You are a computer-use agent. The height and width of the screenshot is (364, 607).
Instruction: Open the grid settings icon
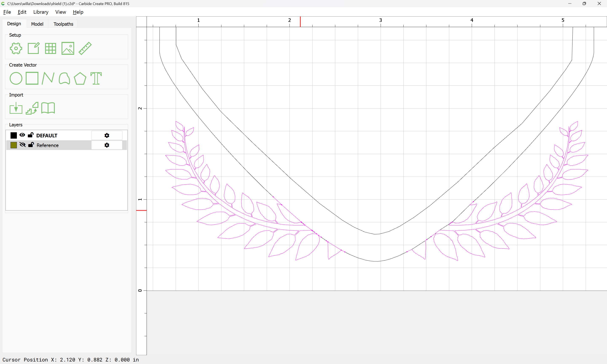tap(51, 48)
